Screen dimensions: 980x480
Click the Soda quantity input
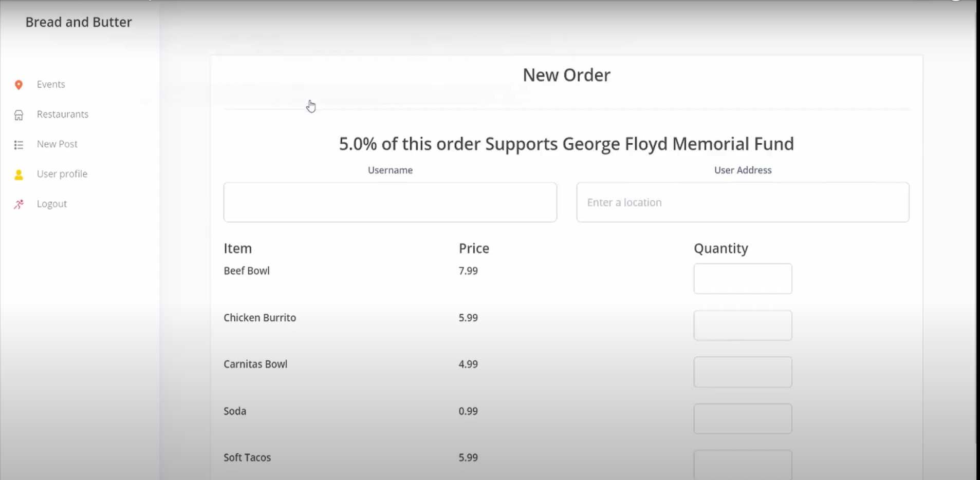click(x=743, y=419)
